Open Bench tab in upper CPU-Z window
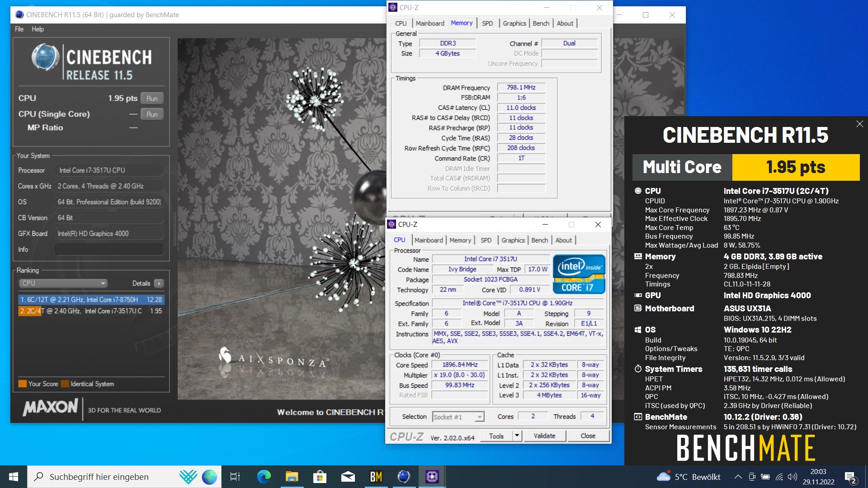Viewport: 868px width, 488px height. [541, 23]
